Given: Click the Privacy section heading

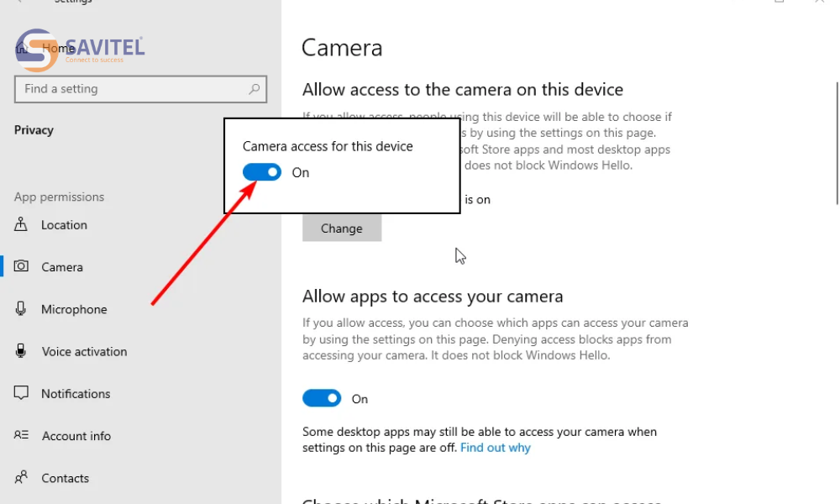Looking at the screenshot, I should pos(34,130).
